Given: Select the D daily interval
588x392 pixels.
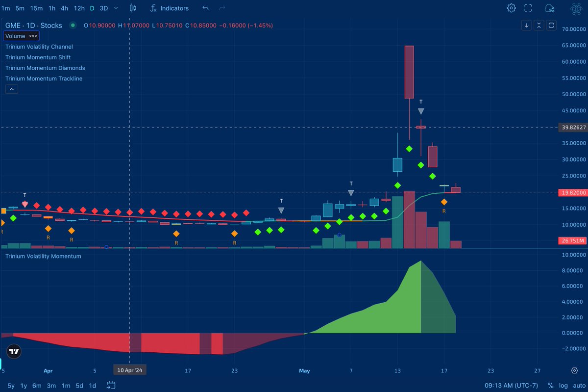Looking at the screenshot, I should [x=92, y=8].
